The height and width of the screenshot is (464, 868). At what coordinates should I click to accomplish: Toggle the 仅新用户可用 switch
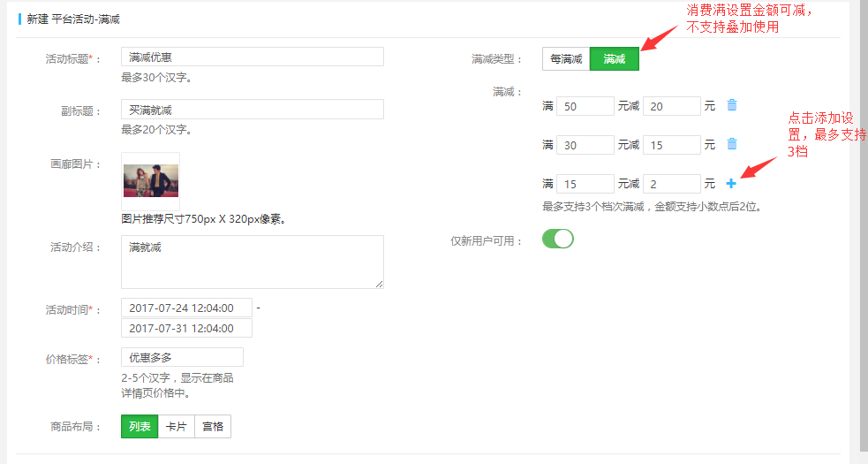[558, 239]
